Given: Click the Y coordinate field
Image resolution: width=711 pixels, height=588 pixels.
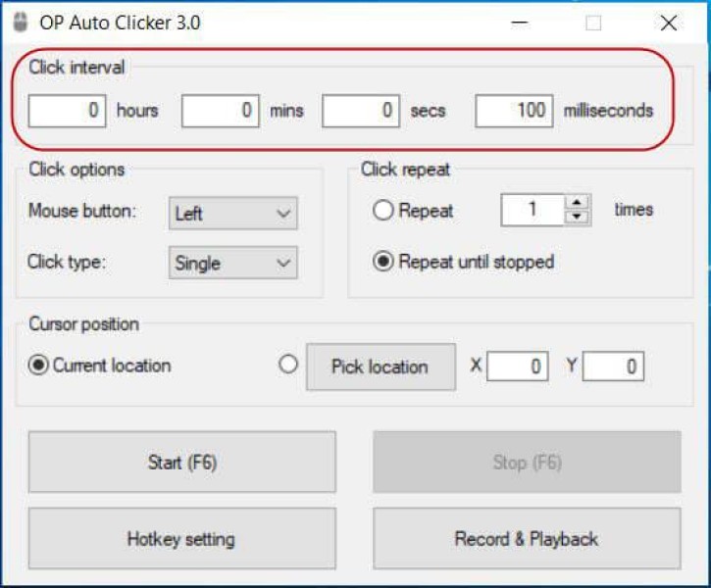Looking at the screenshot, I should click(613, 367).
